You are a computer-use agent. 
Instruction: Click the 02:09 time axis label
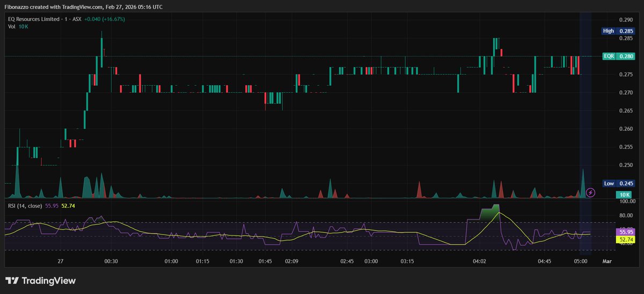(292, 261)
